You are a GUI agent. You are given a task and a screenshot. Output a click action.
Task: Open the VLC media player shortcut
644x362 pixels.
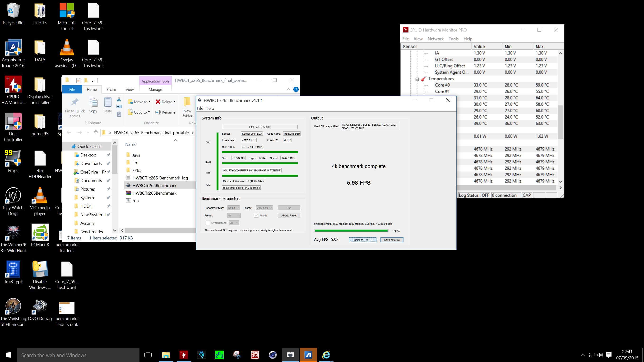tap(40, 201)
